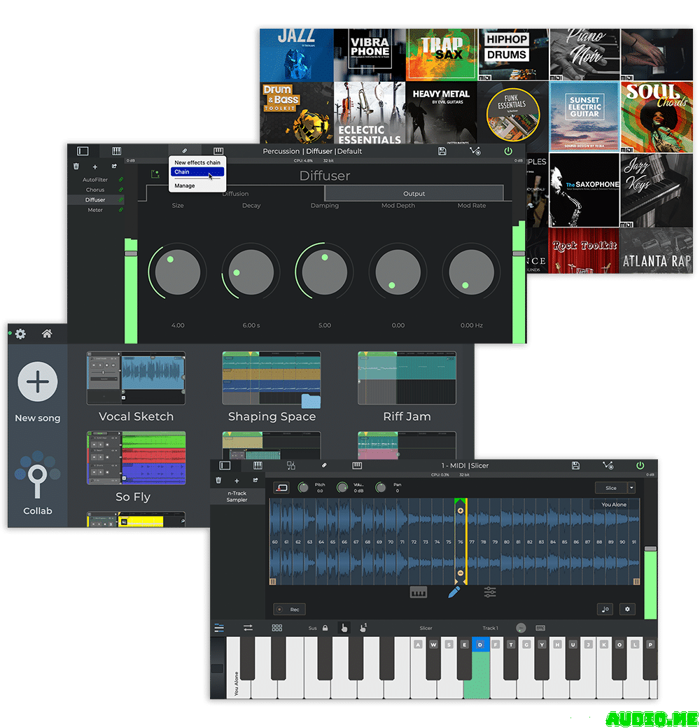
Task: Click the Size knob in Diffuser
Action: (x=177, y=272)
